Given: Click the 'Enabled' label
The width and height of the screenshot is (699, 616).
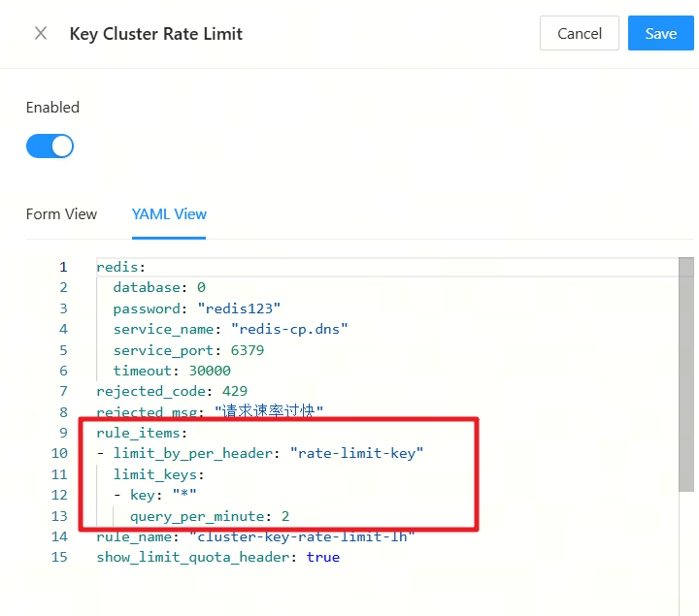Looking at the screenshot, I should tap(52, 108).
